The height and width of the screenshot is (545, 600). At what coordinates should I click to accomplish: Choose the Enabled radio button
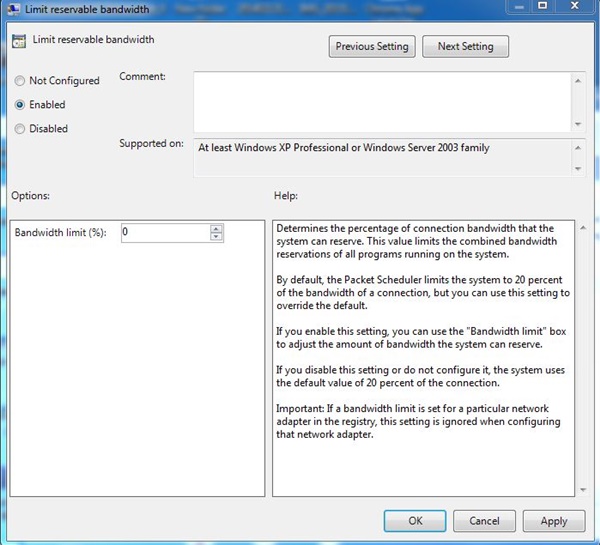(x=20, y=104)
